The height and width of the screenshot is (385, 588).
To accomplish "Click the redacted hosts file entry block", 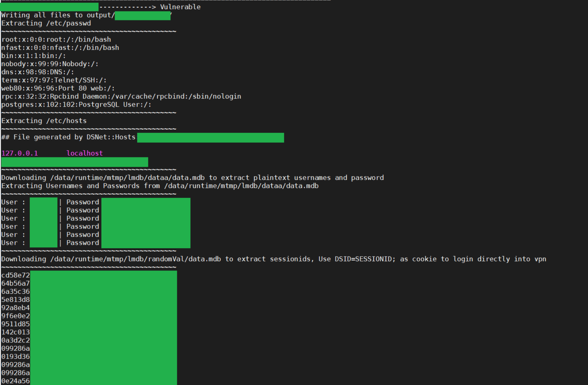I will [74, 162].
